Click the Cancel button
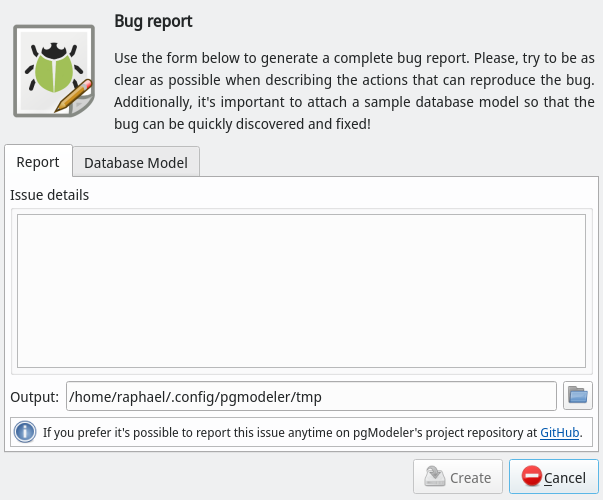603x500 pixels. 554,477
